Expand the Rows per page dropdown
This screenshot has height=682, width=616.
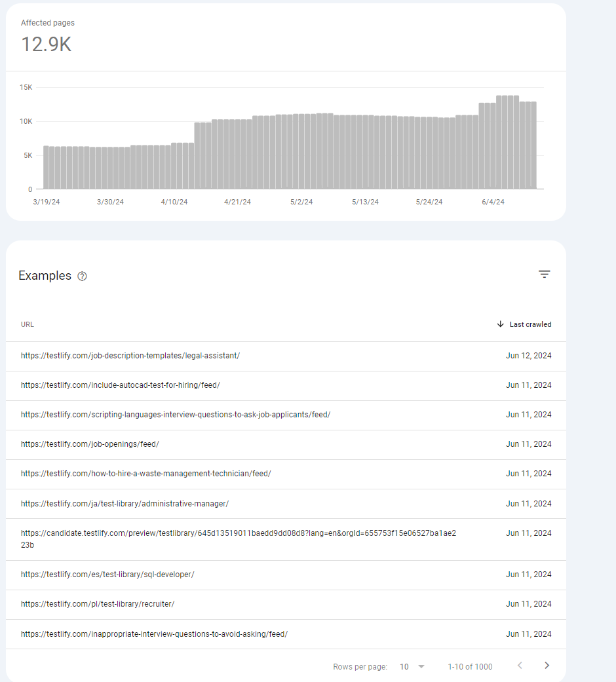pos(412,666)
